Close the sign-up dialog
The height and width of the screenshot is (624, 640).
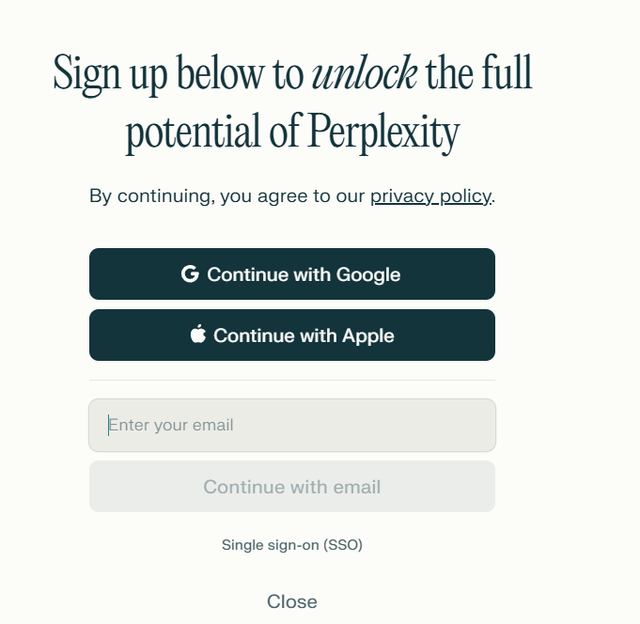coord(292,601)
